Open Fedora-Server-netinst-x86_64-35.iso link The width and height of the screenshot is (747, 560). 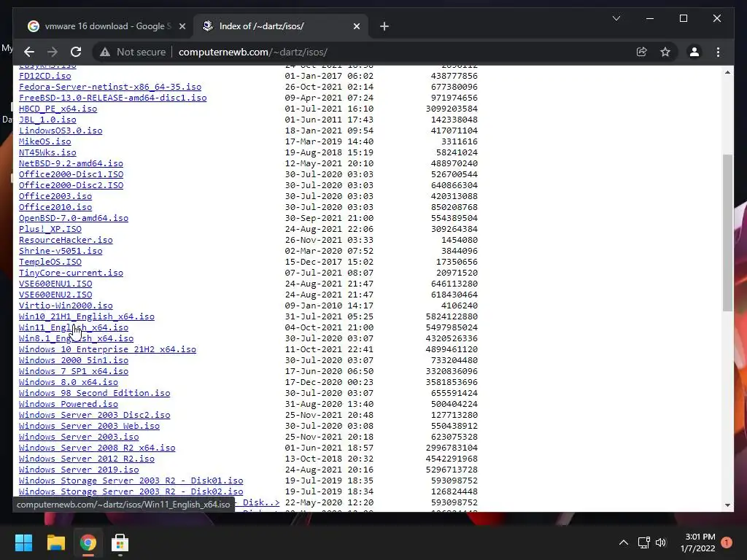click(x=110, y=87)
